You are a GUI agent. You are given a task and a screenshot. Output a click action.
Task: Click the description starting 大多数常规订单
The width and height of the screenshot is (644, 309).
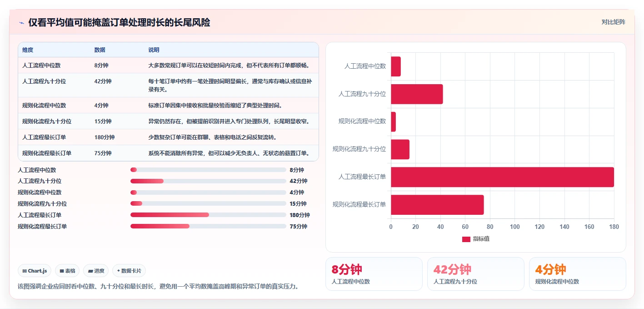click(x=229, y=66)
